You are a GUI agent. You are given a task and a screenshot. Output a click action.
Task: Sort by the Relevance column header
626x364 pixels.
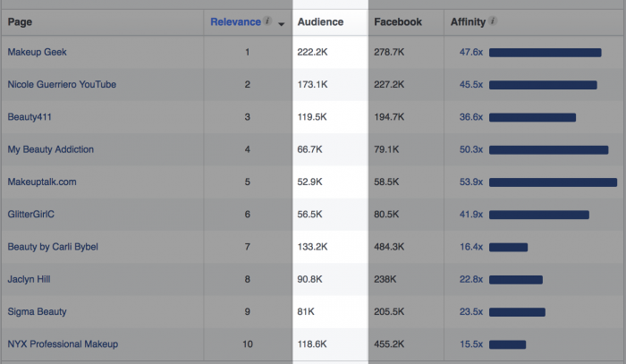tap(235, 21)
